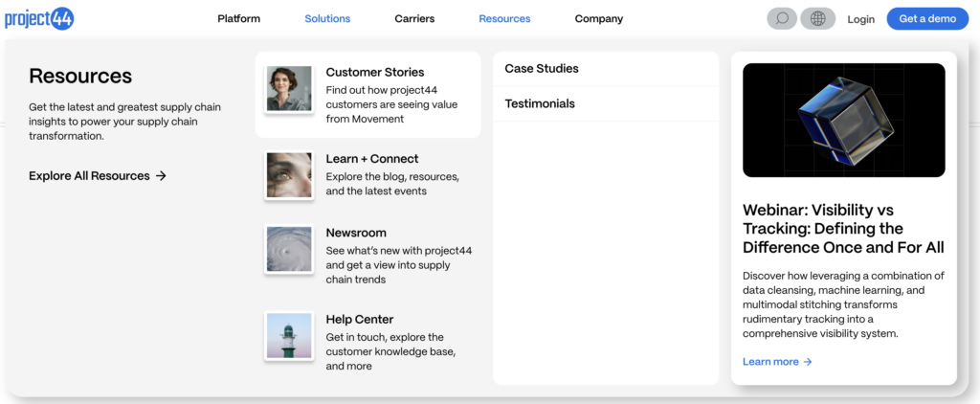Open the globe language selector
The width and height of the screenshot is (980, 404).
[817, 19]
